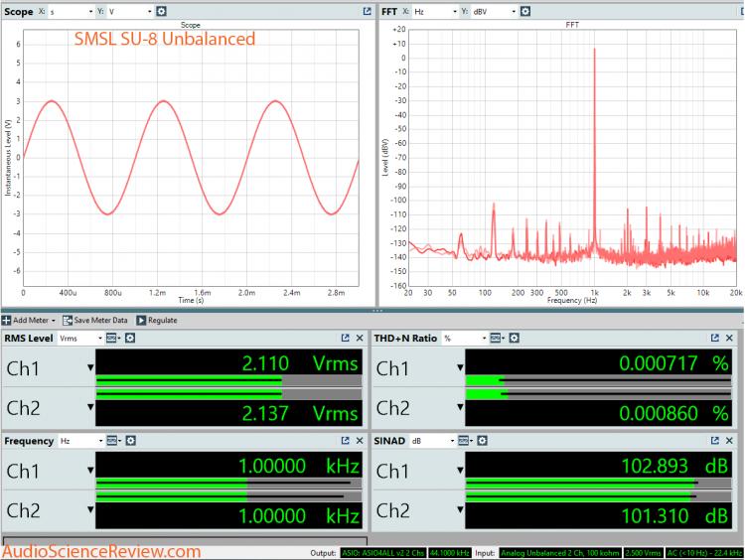745x560 pixels.
Task: Open FFT graph settings gear
Action: (525, 11)
